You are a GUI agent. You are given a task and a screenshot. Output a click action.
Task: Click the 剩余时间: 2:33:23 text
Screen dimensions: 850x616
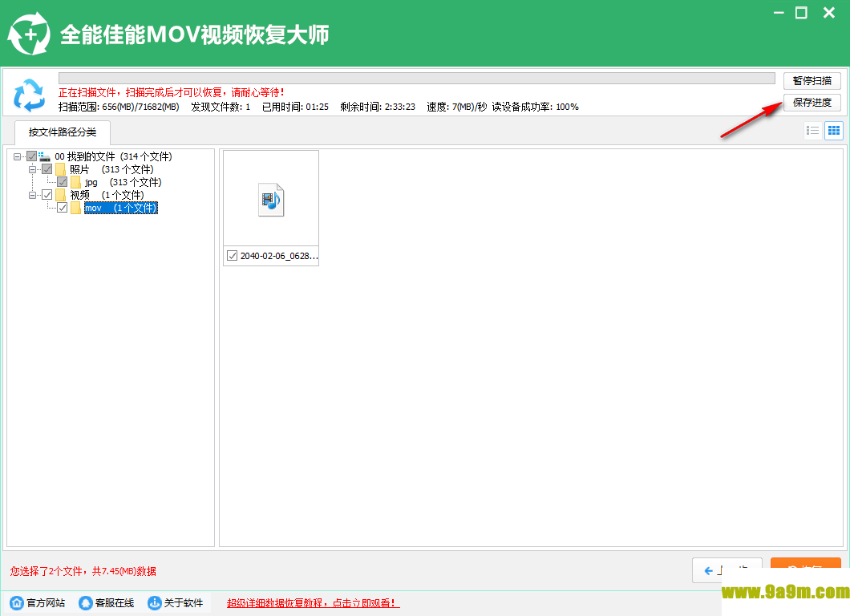(x=378, y=107)
